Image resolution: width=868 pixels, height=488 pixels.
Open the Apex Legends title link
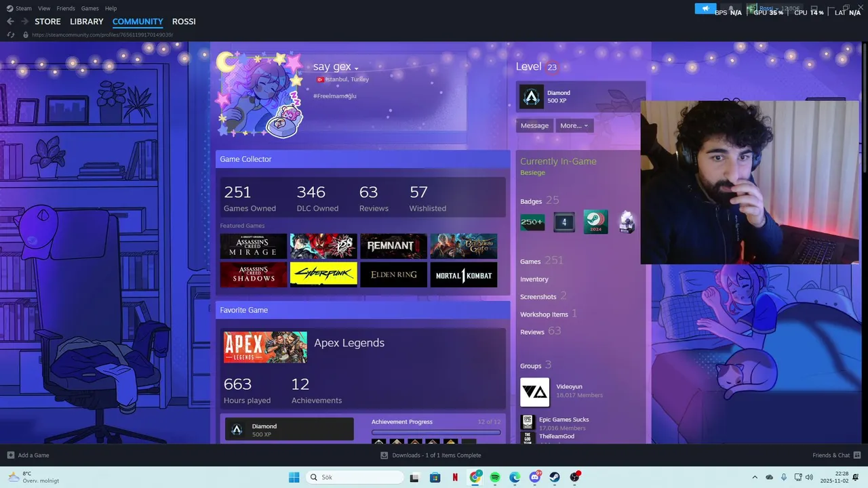(x=349, y=343)
